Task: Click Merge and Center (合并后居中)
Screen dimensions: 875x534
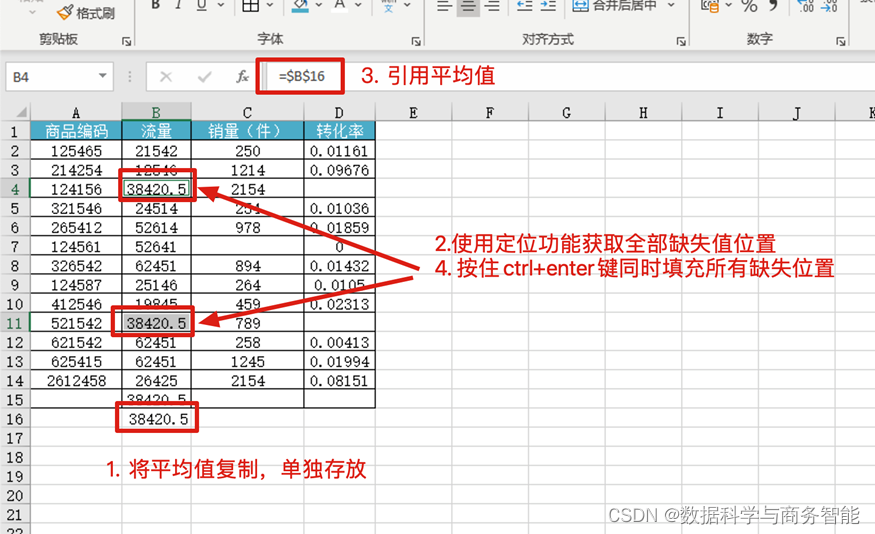Action: [x=614, y=6]
